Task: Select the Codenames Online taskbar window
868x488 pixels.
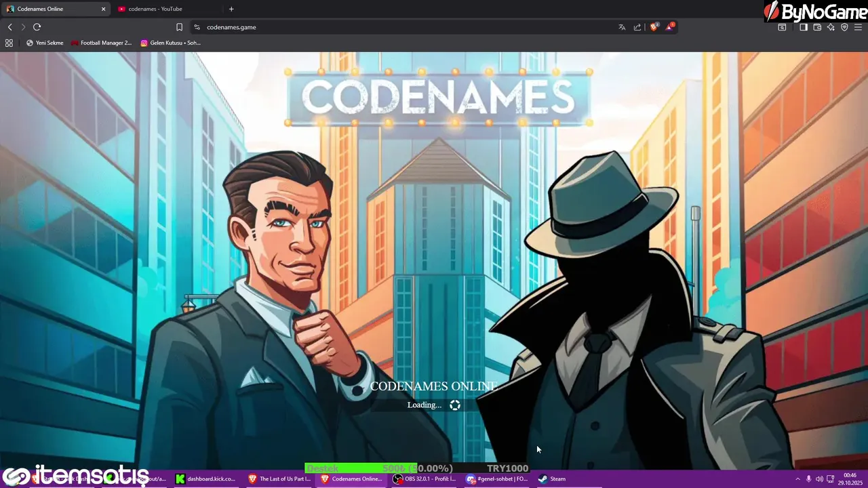Action: click(x=351, y=479)
